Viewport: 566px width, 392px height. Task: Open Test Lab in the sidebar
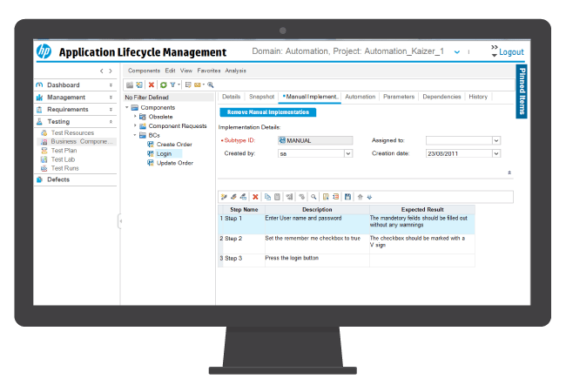click(x=63, y=159)
